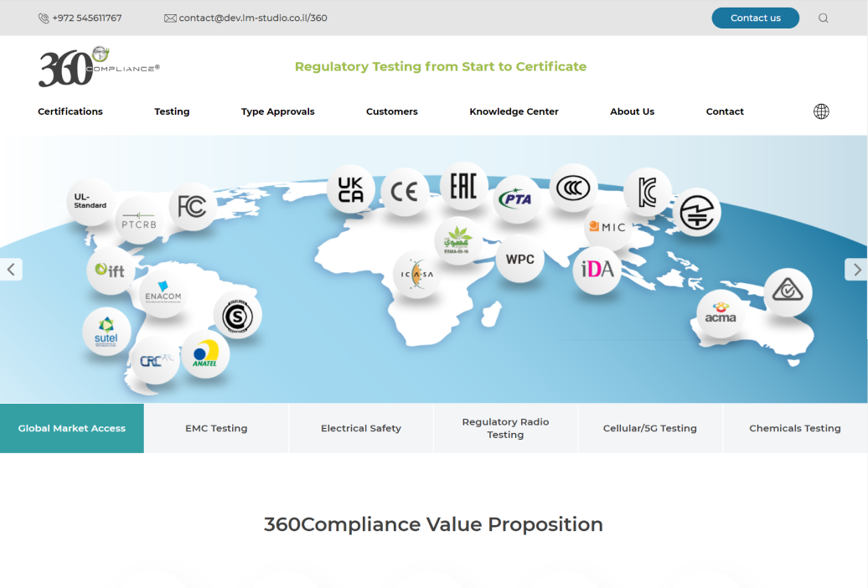Open the Testing menu
The width and height of the screenshot is (868, 588).
(172, 111)
